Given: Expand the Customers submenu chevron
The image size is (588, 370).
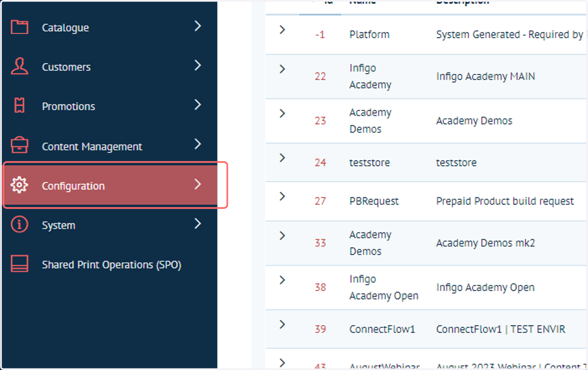Looking at the screenshot, I should [197, 65].
